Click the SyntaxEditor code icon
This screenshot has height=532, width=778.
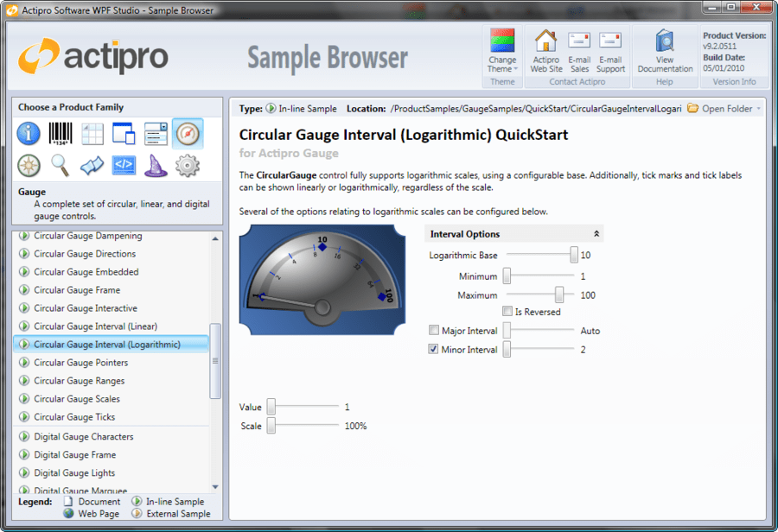pyautogui.click(x=123, y=167)
